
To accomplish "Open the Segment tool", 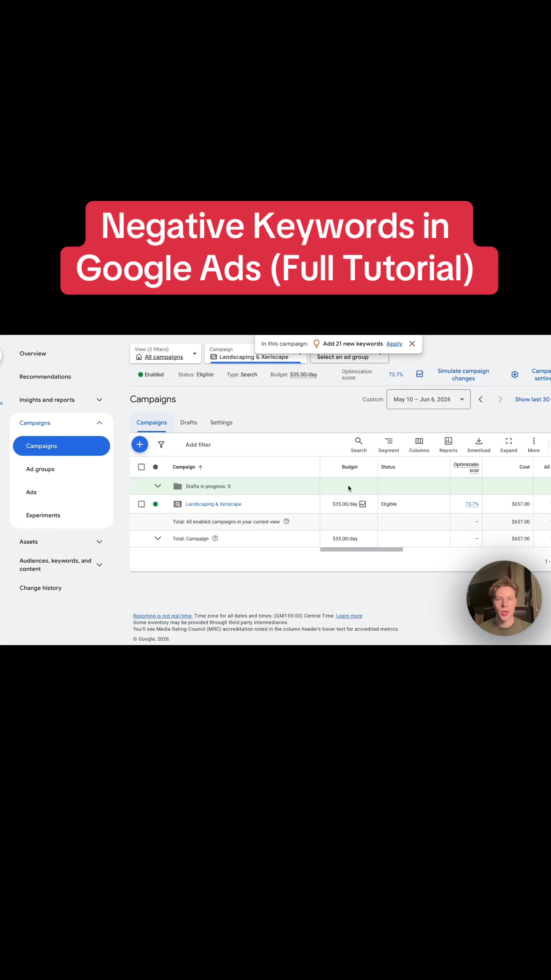I will [x=388, y=445].
